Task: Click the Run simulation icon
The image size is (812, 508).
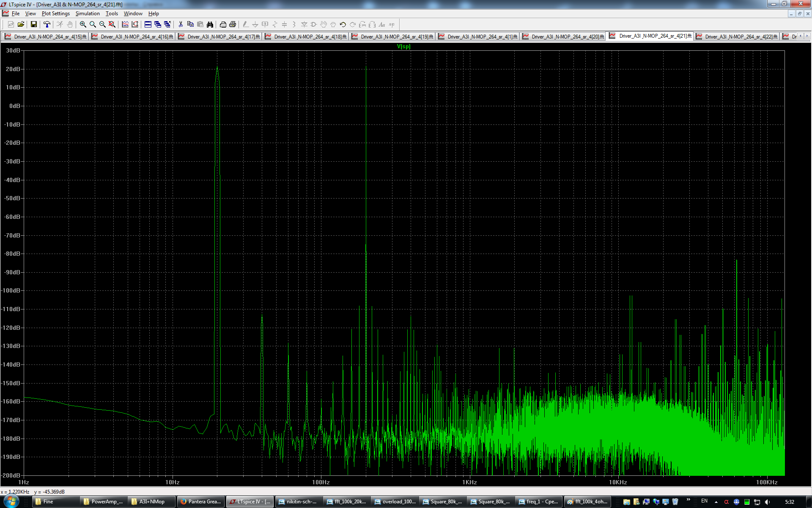Action: click(60, 25)
